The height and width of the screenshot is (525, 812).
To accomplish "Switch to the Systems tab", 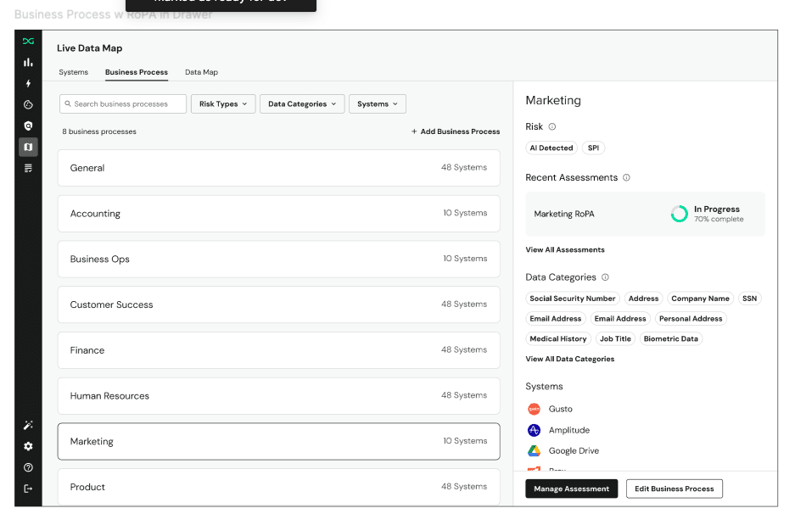I will pyautogui.click(x=74, y=72).
